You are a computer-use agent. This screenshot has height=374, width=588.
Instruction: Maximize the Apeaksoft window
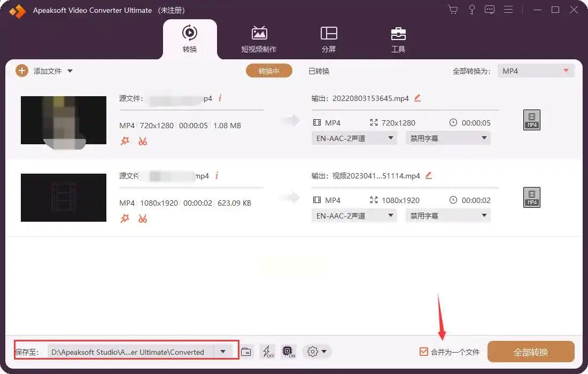(x=555, y=10)
